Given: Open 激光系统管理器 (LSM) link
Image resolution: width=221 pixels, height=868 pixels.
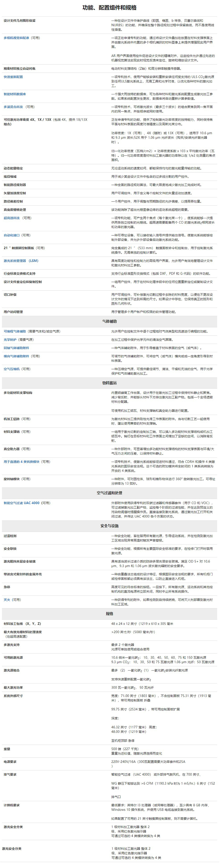Looking at the screenshot, I should (21, 261).
